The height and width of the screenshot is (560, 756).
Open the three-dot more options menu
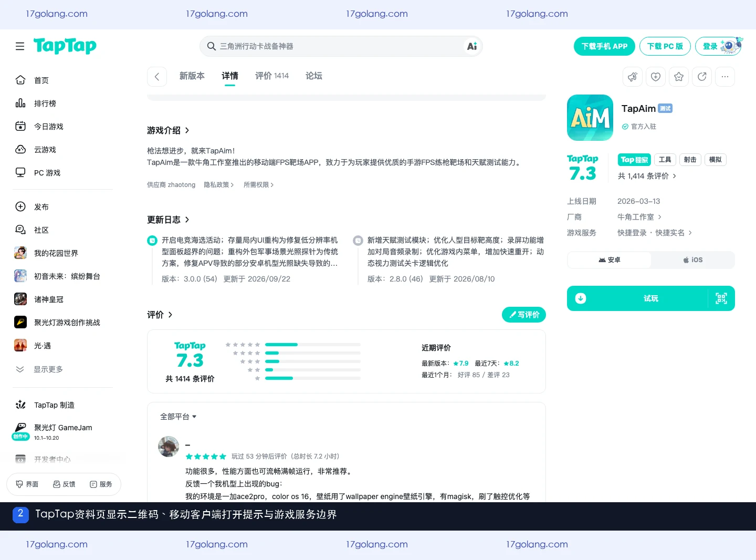point(725,77)
